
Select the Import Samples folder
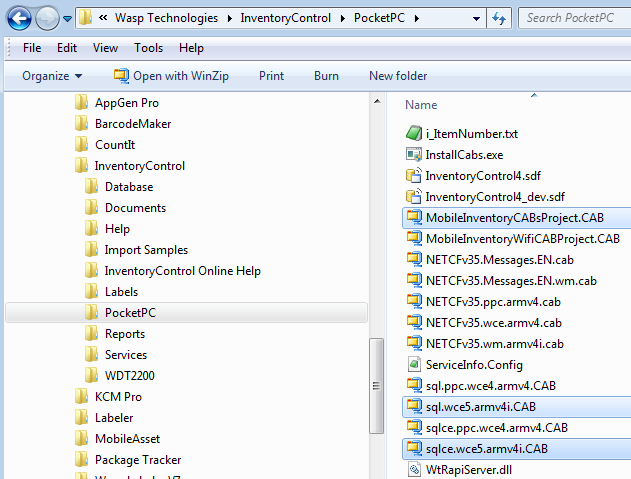(x=146, y=250)
